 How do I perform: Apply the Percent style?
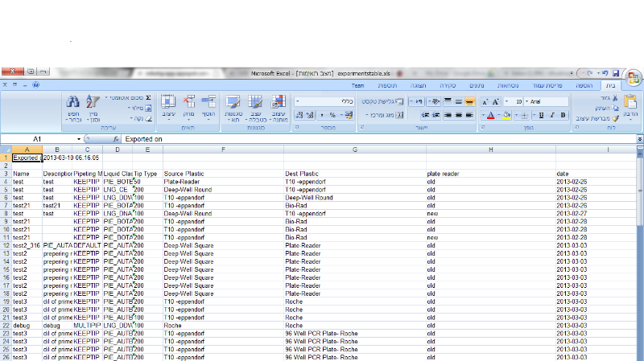pos(332,115)
